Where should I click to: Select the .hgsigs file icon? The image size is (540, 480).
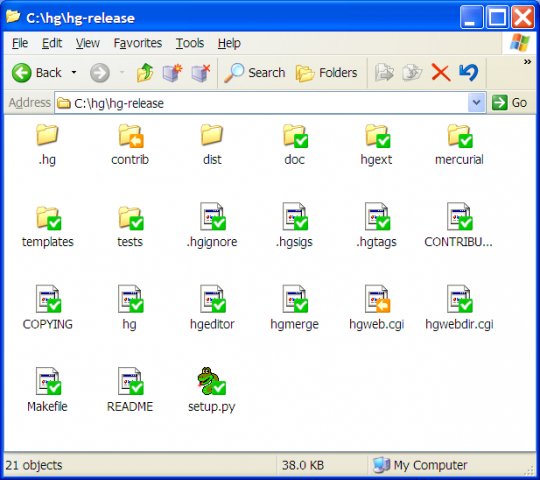[295, 216]
